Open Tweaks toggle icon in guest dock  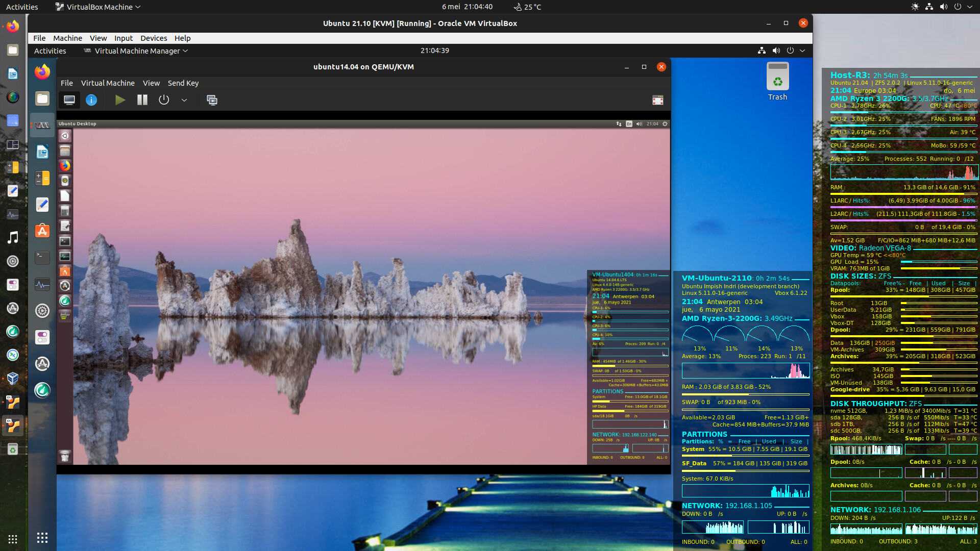point(42,337)
